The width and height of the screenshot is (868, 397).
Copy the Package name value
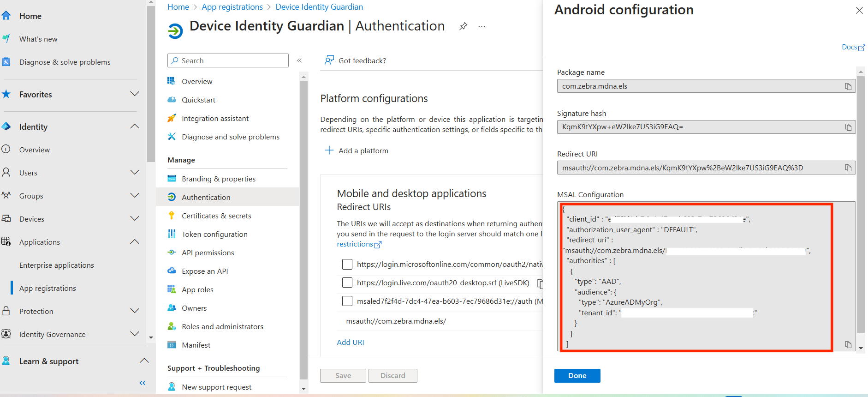tap(848, 86)
